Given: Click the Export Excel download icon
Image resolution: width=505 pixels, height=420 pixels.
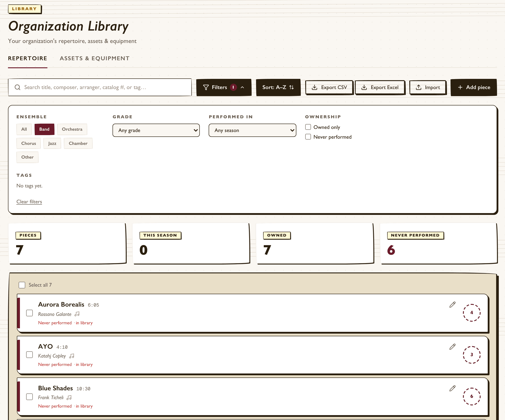Looking at the screenshot, I should pyautogui.click(x=364, y=87).
